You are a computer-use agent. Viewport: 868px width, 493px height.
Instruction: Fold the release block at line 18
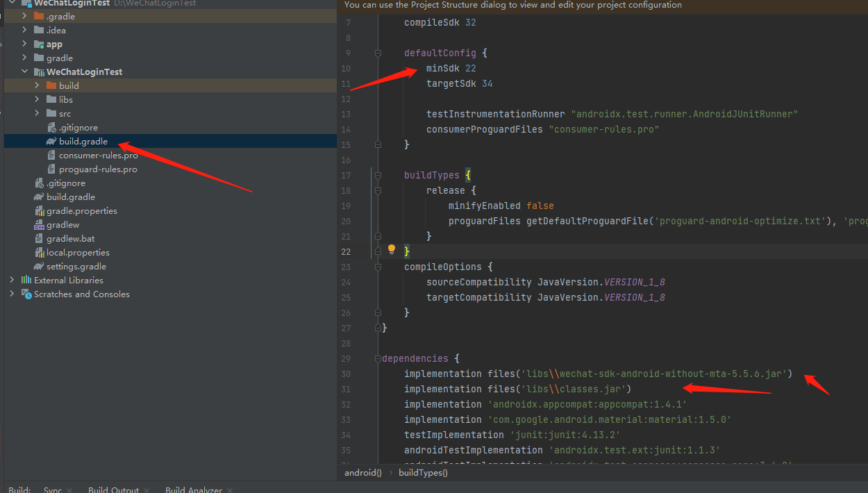click(378, 190)
